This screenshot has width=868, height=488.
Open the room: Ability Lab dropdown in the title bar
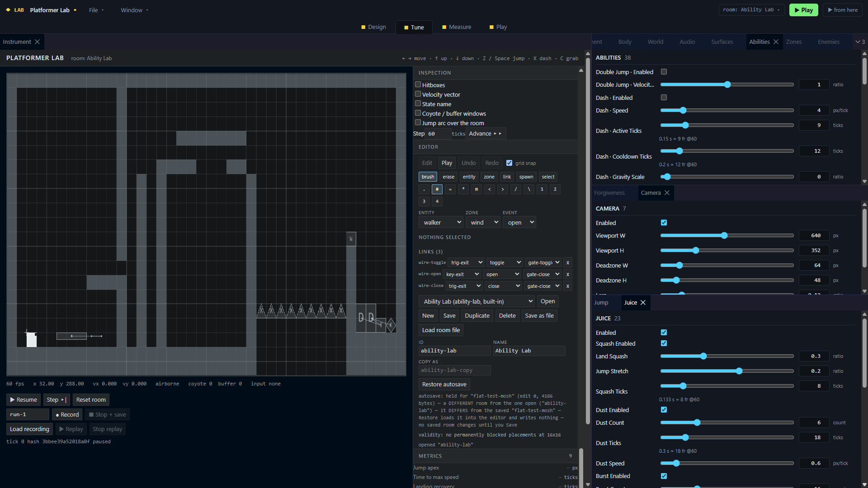coord(751,10)
